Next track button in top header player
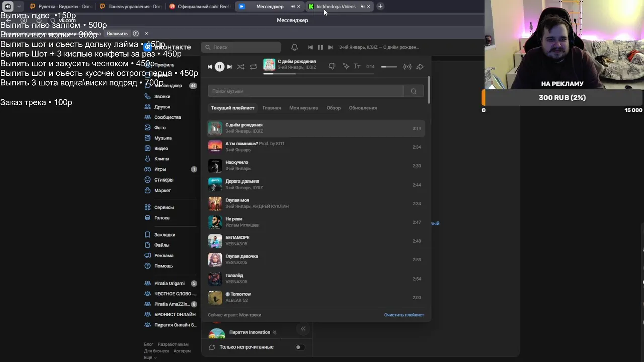The width and height of the screenshot is (644, 362). [x=330, y=47]
